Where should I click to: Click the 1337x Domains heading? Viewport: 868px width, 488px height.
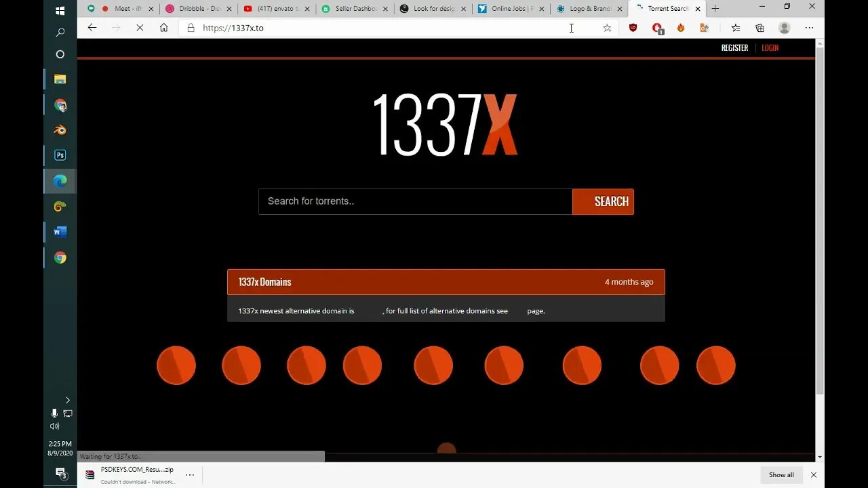(264, 282)
